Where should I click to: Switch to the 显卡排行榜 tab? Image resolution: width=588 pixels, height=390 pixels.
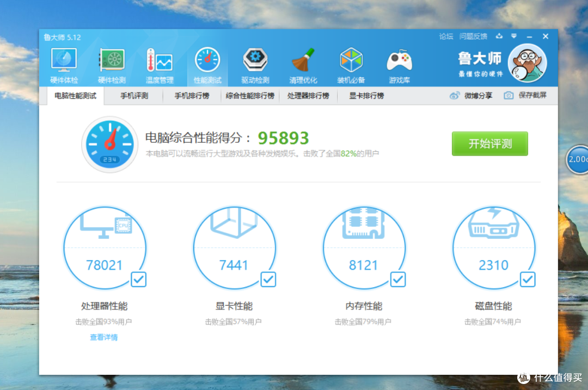pos(366,96)
